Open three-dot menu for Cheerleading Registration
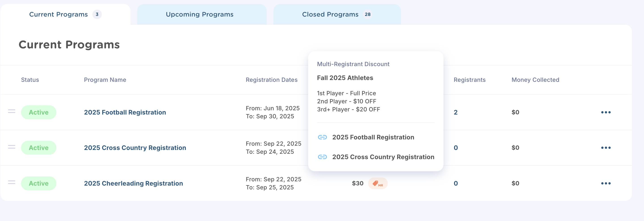The image size is (644, 221). [606, 184]
